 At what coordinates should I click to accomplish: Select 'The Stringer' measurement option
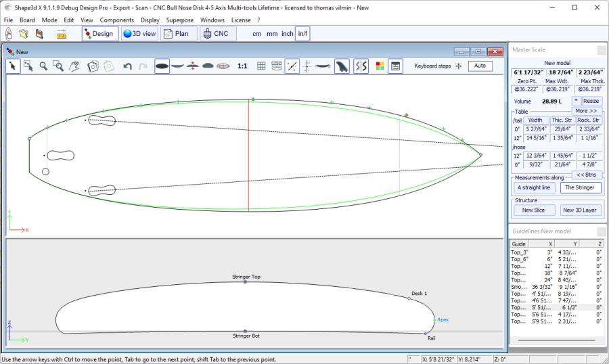[580, 187]
